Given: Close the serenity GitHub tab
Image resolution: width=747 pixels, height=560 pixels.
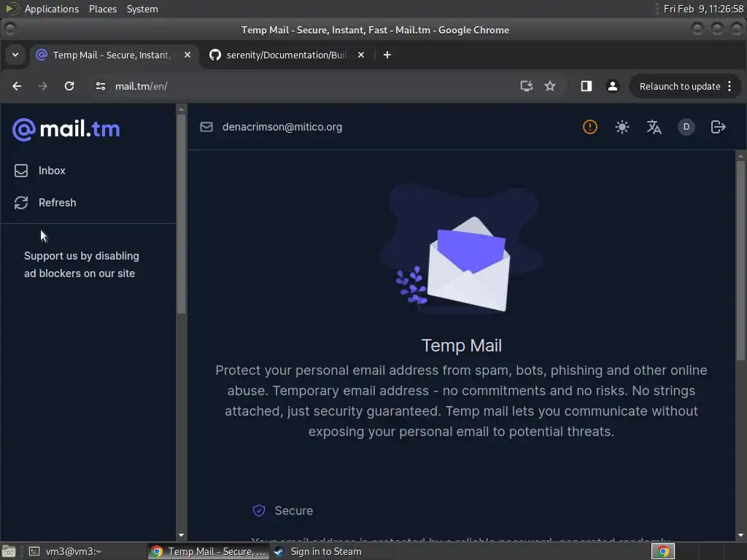Looking at the screenshot, I should pos(361,55).
